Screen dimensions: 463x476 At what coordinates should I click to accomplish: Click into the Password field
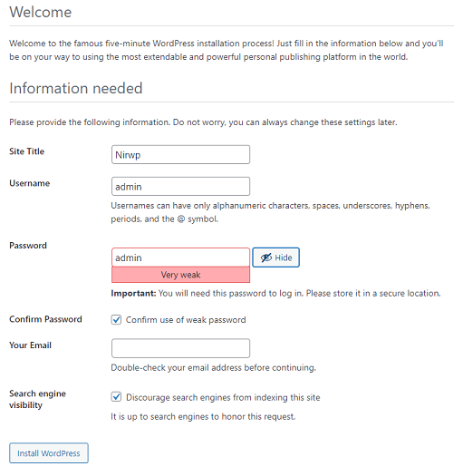(x=181, y=257)
